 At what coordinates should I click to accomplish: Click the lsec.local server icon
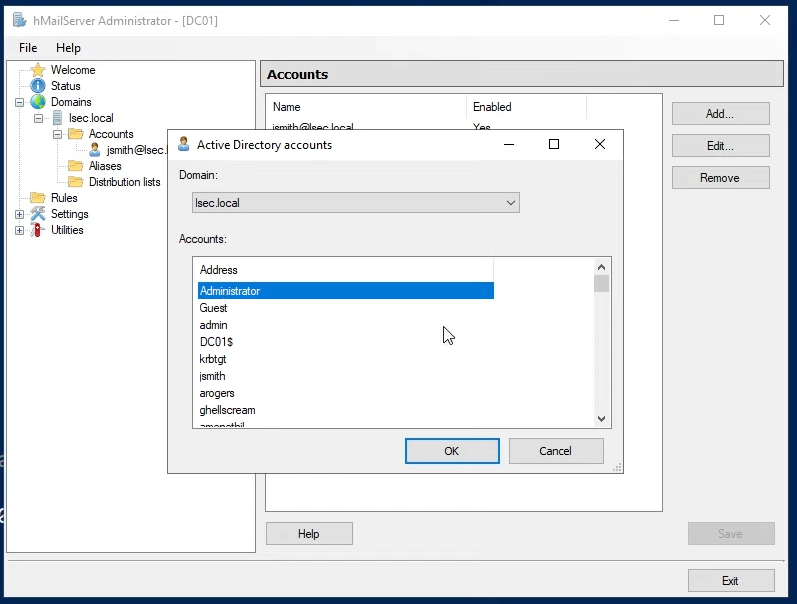[x=57, y=118]
